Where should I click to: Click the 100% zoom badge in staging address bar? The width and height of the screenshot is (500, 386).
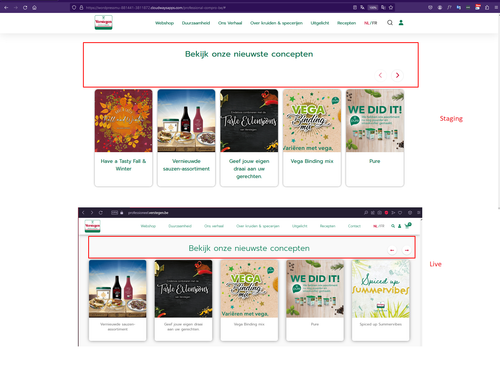point(373,7)
